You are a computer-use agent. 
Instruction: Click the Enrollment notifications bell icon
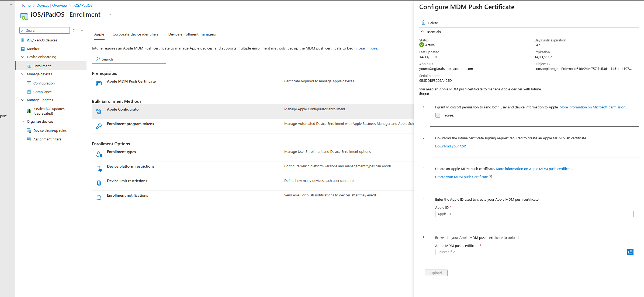coord(99,198)
